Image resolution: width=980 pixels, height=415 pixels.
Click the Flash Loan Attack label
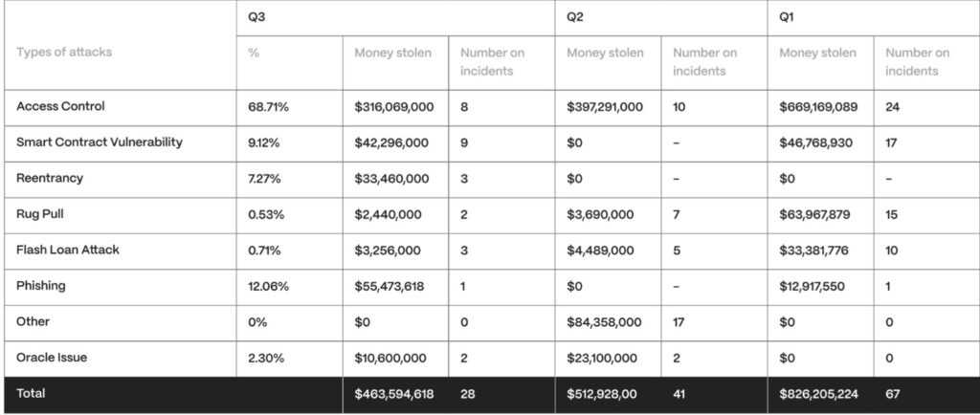point(68,250)
